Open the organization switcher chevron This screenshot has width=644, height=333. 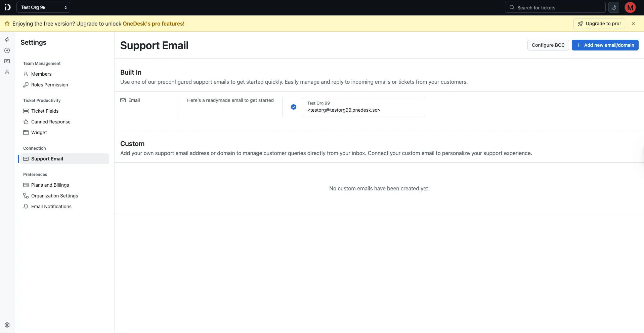point(66,7)
